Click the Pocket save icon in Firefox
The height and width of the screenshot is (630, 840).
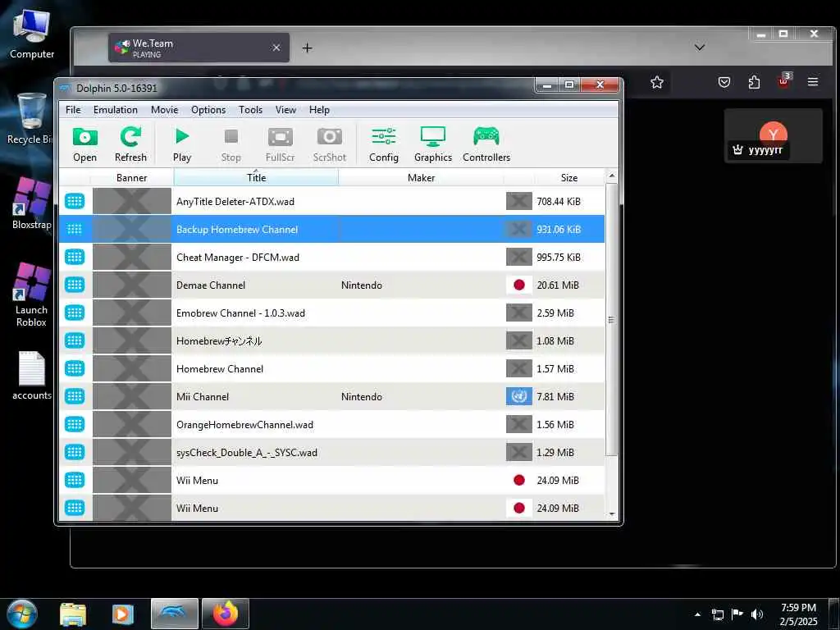(x=724, y=82)
